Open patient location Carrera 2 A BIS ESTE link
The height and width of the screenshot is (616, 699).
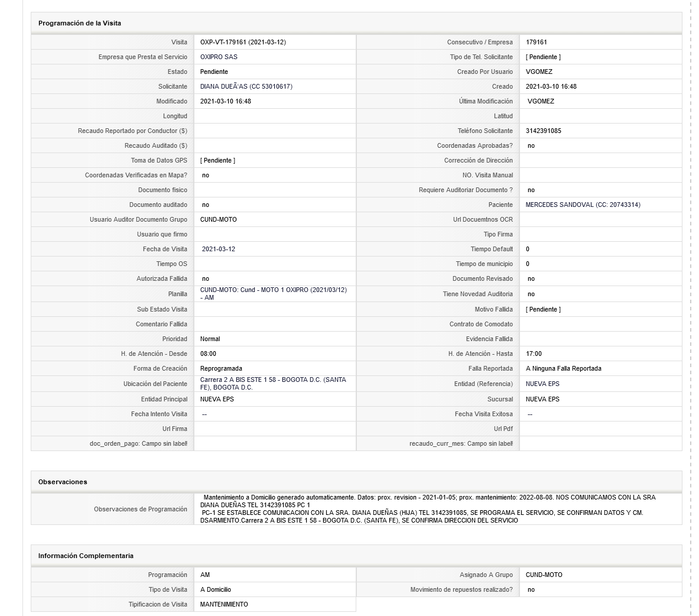click(x=273, y=384)
